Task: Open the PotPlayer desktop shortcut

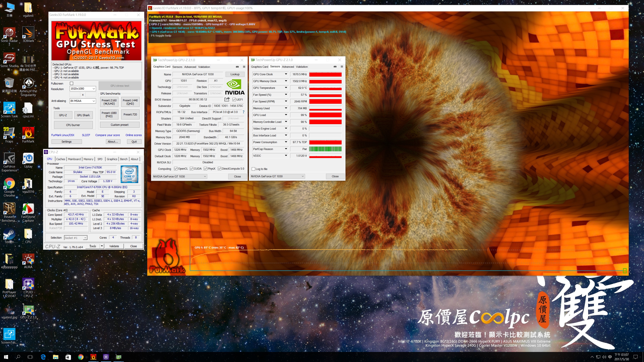Action: 9,288
